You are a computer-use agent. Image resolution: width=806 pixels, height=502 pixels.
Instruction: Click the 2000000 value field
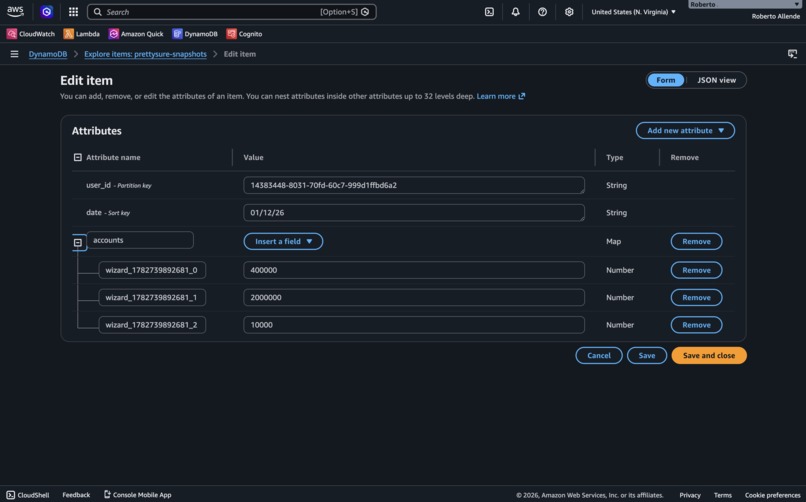[x=414, y=298]
